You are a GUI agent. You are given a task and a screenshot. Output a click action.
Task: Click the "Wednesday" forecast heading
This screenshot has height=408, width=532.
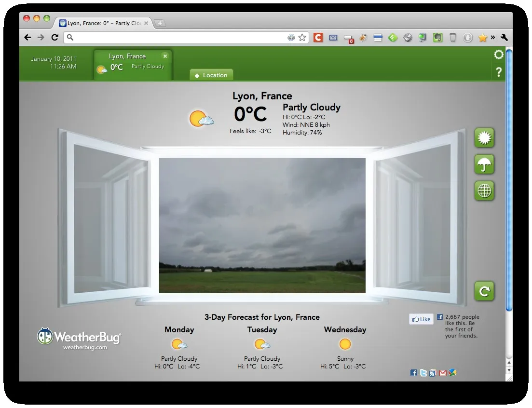point(345,330)
